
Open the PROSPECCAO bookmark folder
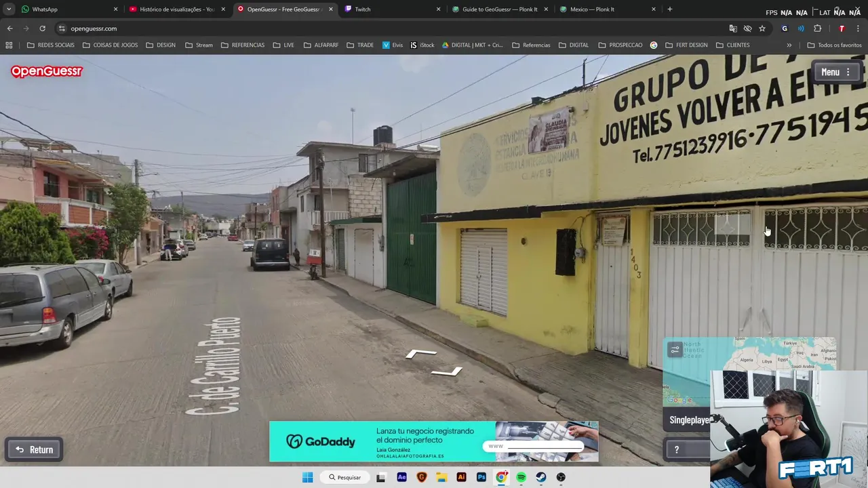point(620,45)
